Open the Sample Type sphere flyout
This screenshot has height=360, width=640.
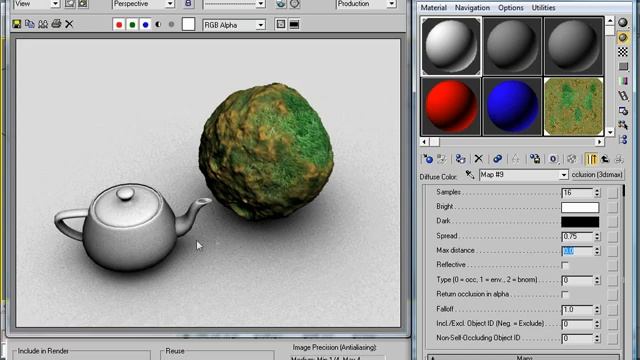coord(622,22)
